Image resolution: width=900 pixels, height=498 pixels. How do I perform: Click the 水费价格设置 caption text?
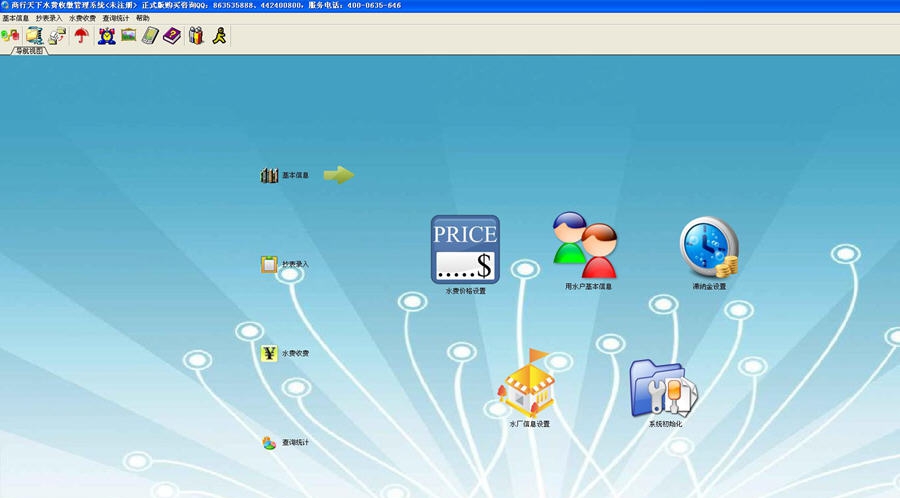point(465,291)
